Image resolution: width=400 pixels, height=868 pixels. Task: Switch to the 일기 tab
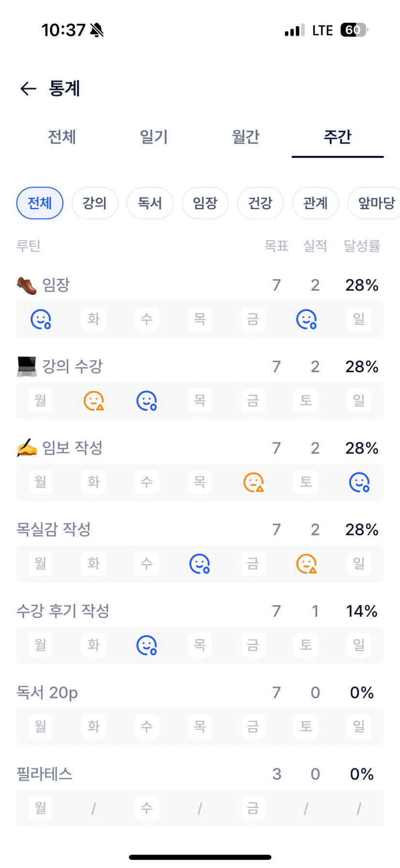point(154,137)
